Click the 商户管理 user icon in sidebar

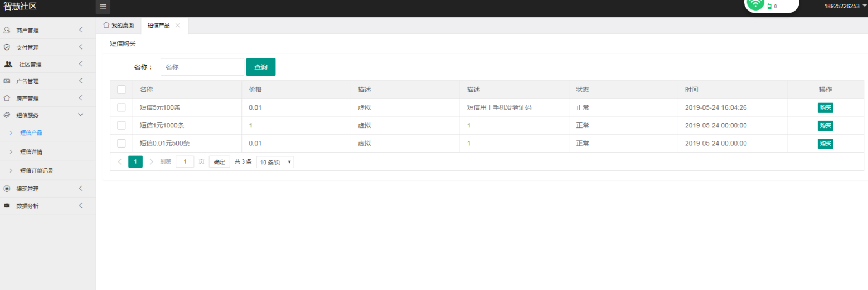7,30
